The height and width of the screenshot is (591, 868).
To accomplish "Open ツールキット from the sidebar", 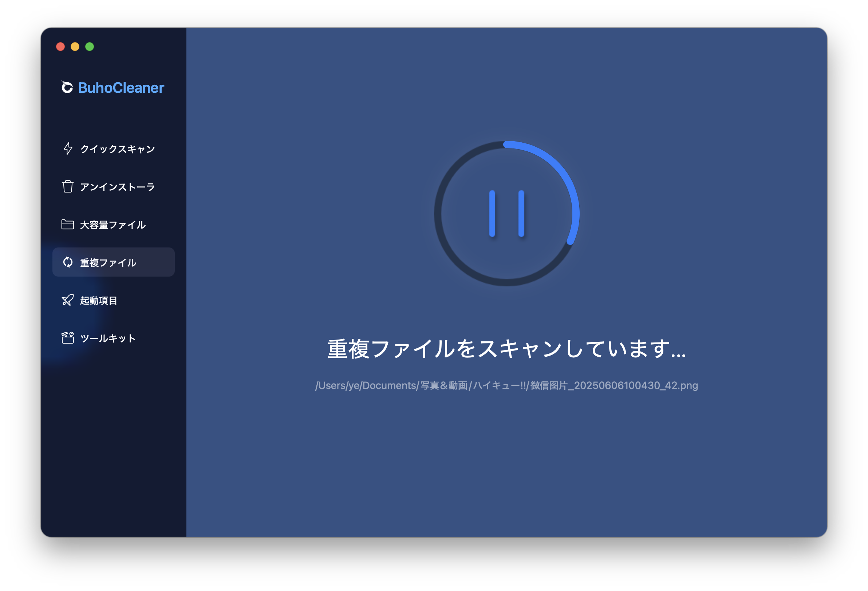I will [x=108, y=338].
